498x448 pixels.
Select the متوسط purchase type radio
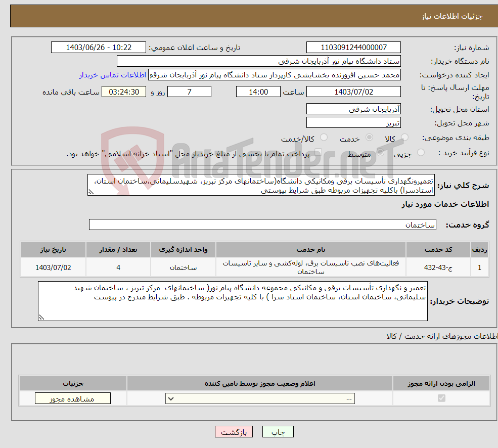tap(380, 153)
